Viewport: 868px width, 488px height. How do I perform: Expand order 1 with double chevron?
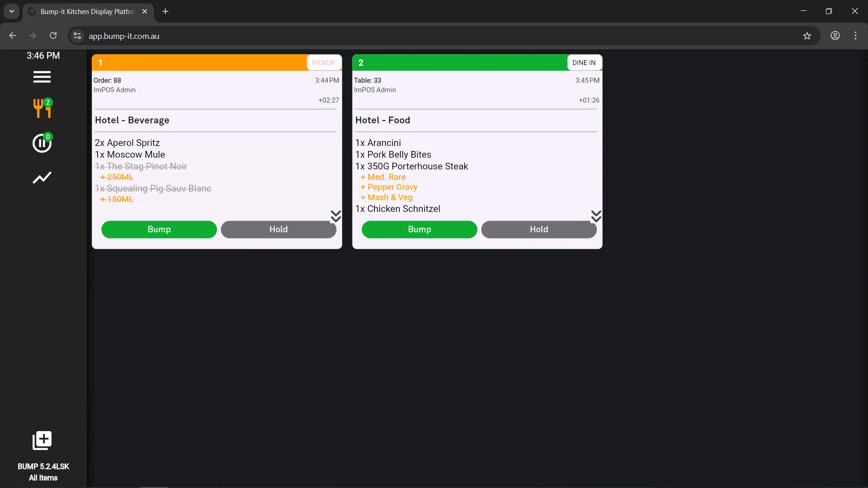coord(335,216)
